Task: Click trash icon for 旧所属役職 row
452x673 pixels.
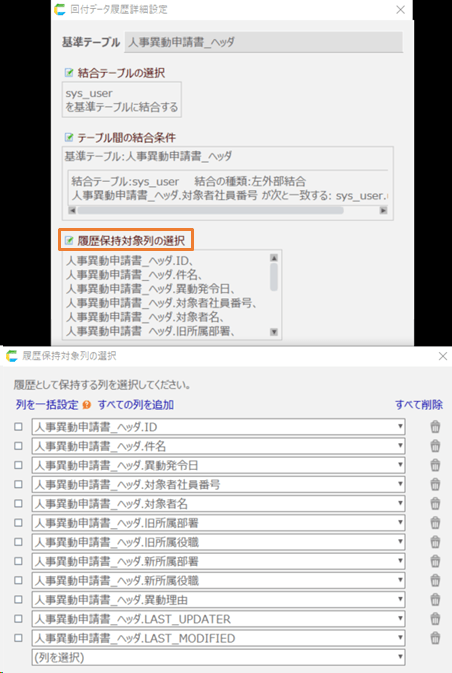Action: [435, 542]
